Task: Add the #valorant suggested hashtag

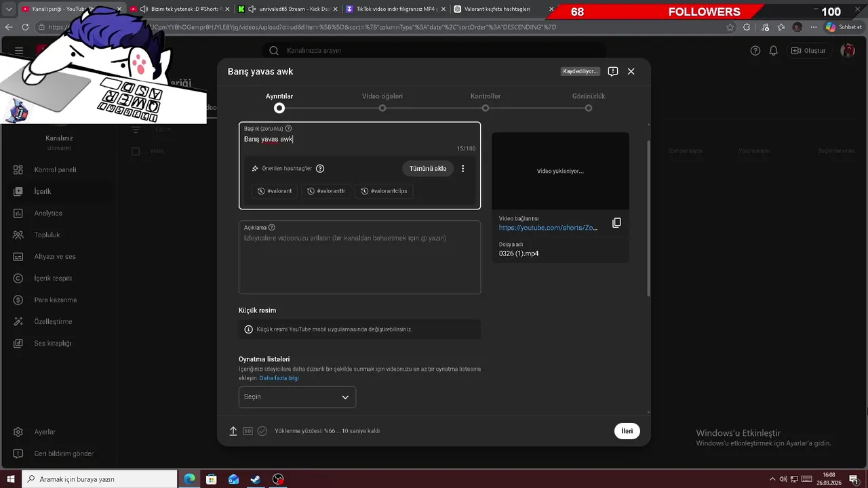Action: click(275, 191)
